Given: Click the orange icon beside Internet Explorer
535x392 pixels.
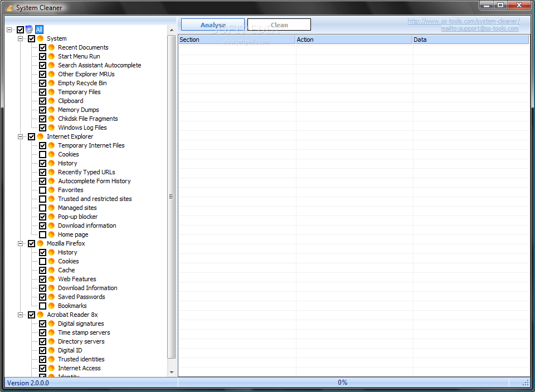Looking at the screenshot, I should (x=40, y=136).
